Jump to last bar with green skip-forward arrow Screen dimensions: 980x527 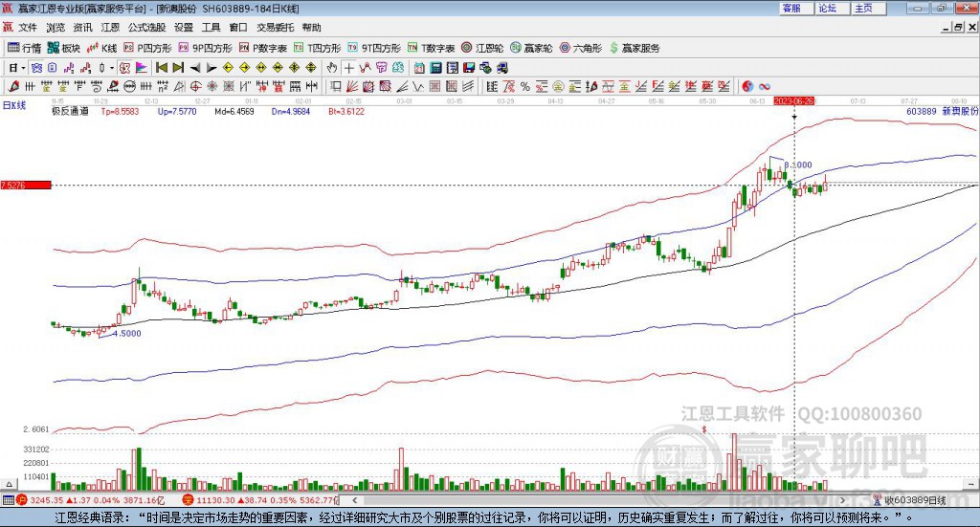click(x=178, y=68)
